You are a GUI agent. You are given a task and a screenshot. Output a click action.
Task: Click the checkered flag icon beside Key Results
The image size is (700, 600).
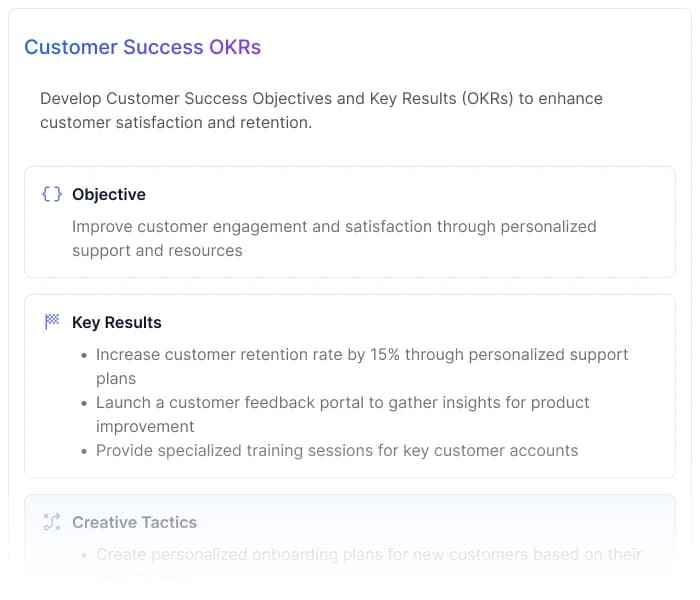pyautogui.click(x=52, y=322)
